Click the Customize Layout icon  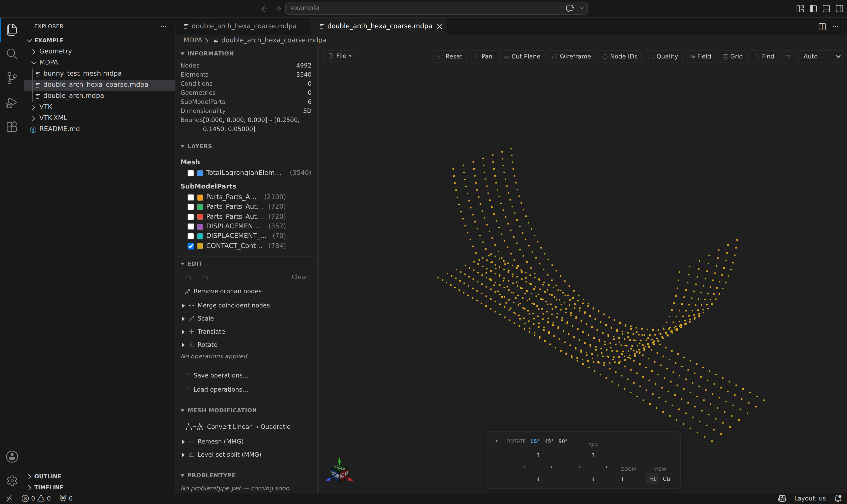[x=800, y=9]
